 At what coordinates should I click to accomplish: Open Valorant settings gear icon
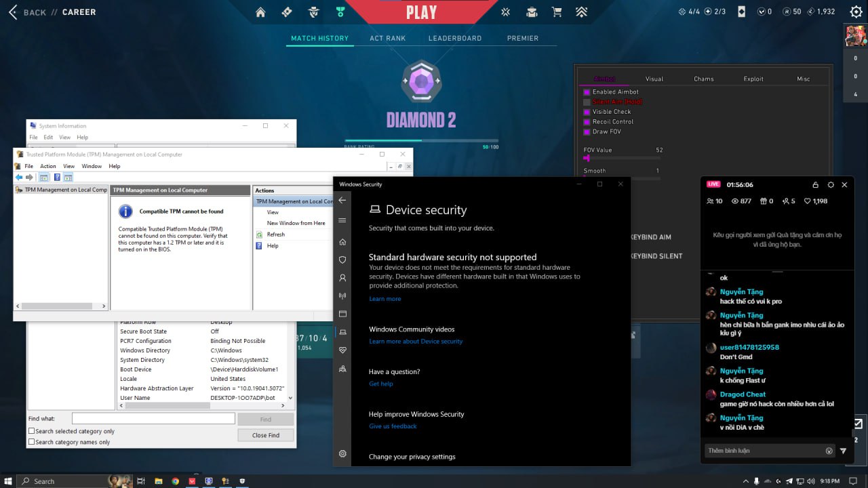[x=856, y=12]
